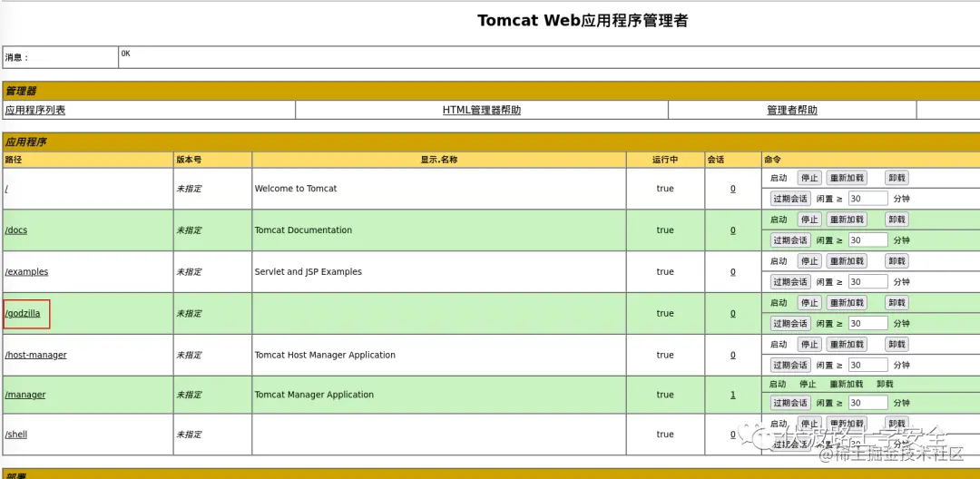Open HTML管理器帮助 link
This screenshot has height=479, width=980.
(481, 110)
